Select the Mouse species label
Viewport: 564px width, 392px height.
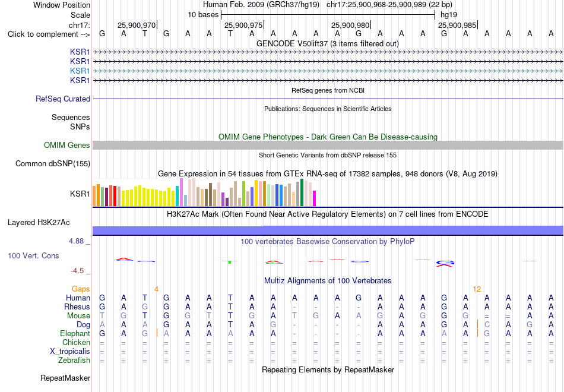[x=79, y=316]
